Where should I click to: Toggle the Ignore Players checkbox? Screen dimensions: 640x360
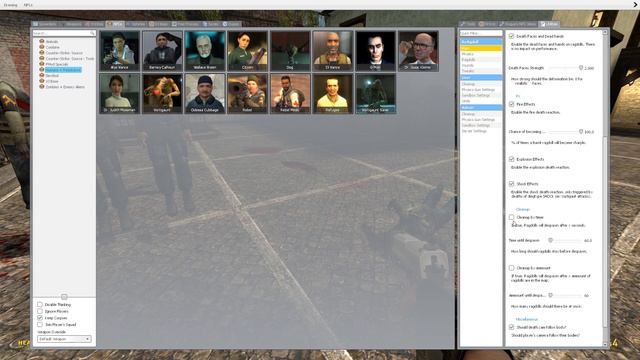tap(40, 311)
